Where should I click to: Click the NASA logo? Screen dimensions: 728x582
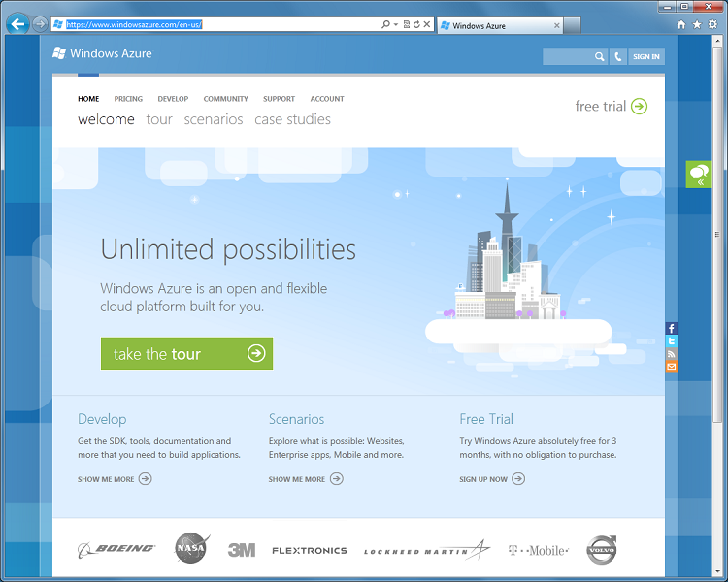(x=192, y=548)
